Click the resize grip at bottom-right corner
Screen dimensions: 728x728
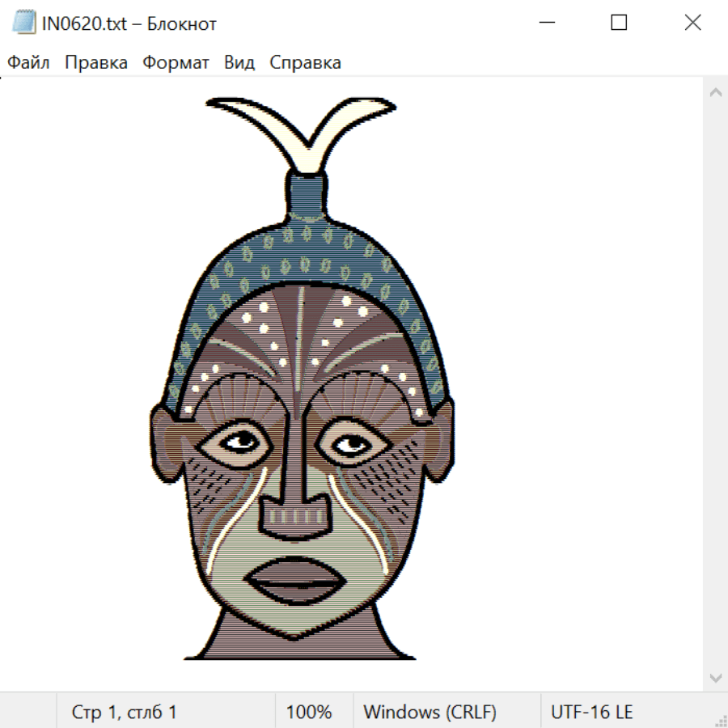(x=721, y=721)
